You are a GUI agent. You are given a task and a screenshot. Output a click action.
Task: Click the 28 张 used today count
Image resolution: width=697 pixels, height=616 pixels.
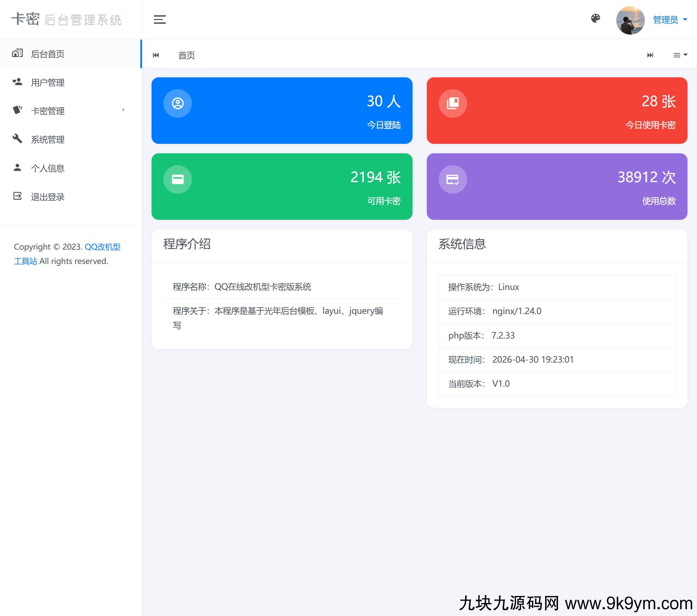pyautogui.click(x=658, y=101)
